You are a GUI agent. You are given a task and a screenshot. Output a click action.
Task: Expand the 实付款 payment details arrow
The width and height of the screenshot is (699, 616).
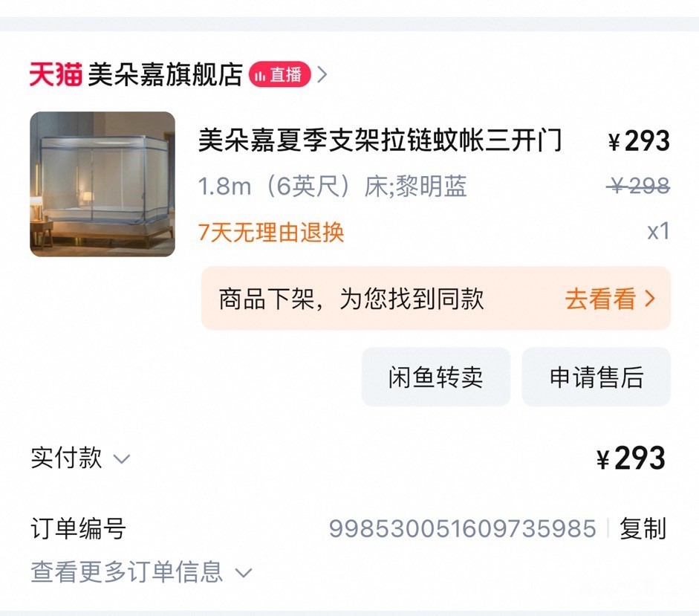pos(122,458)
